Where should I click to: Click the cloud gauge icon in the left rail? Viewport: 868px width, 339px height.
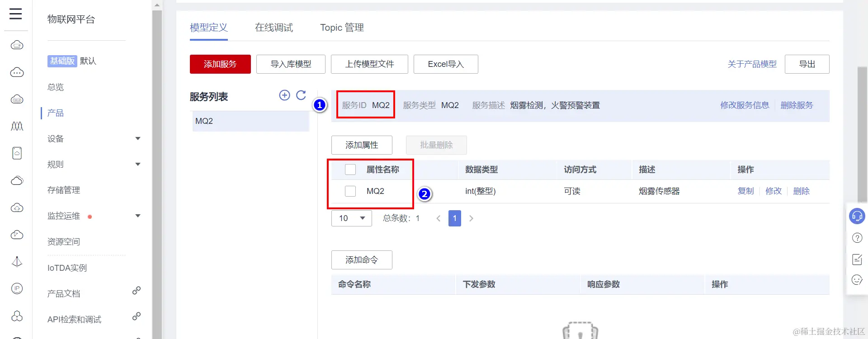tap(17, 235)
